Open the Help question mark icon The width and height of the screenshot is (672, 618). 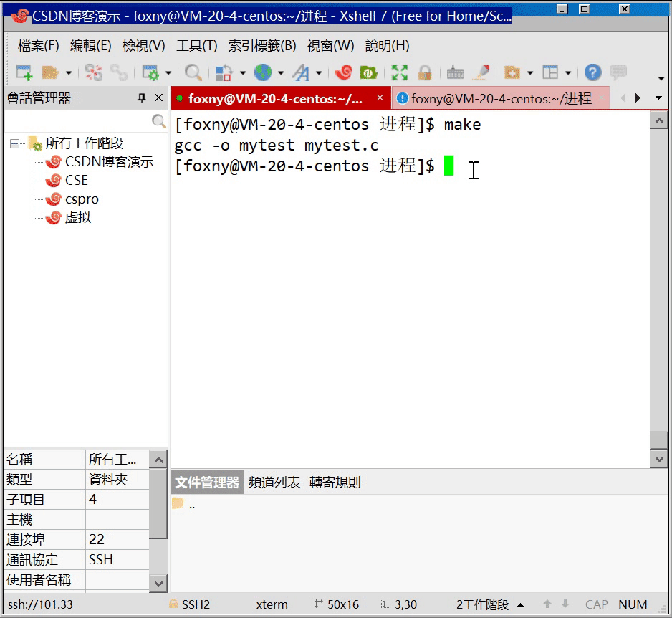point(594,73)
